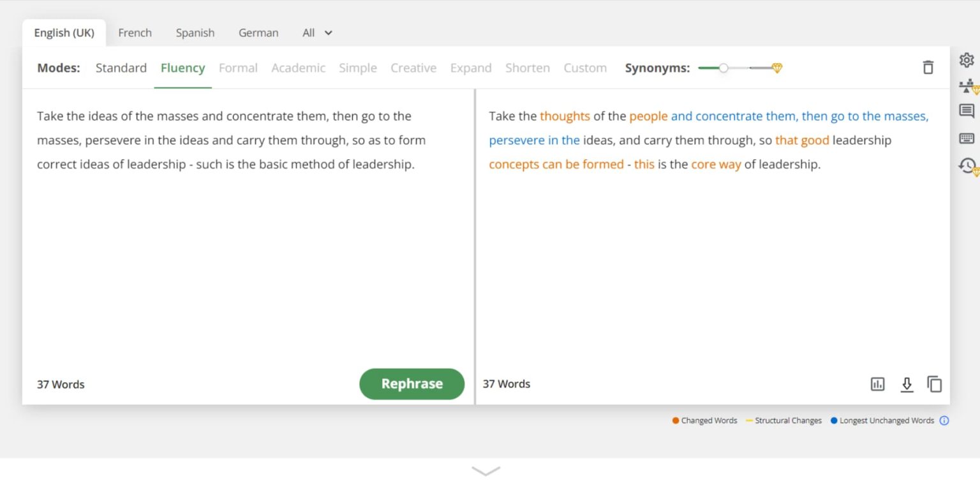View statistics for the paraphrased text
This screenshot has height=490, width=980.
877,383
